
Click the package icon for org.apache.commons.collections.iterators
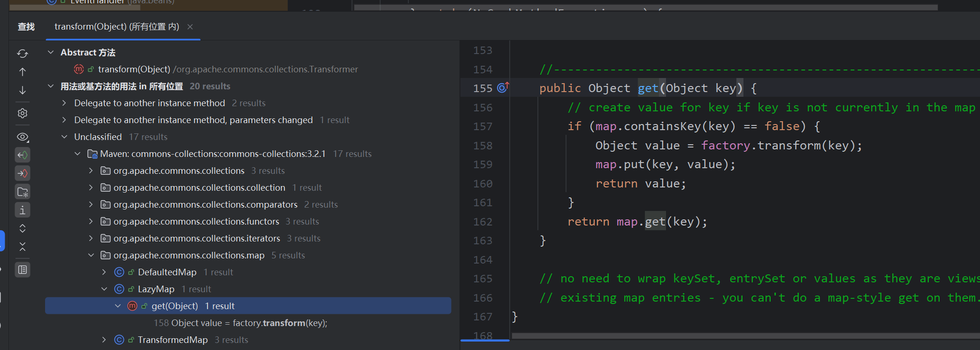[106, 238]
